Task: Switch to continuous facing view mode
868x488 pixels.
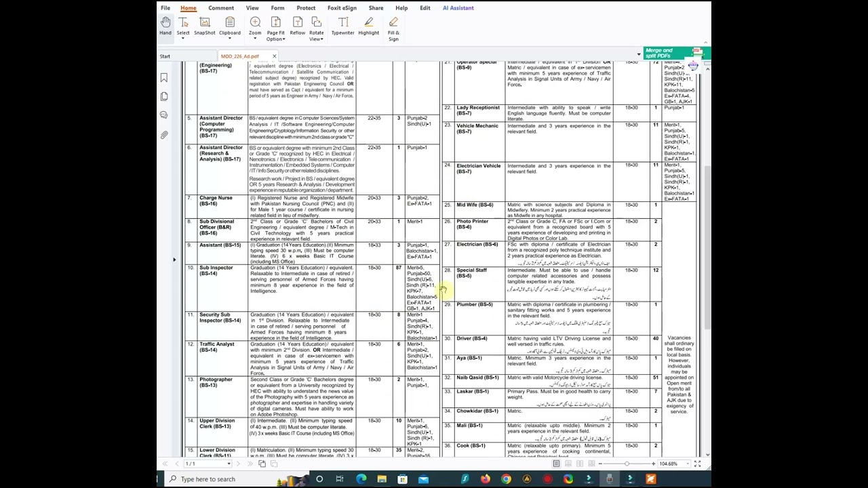Action: point(591,464)
